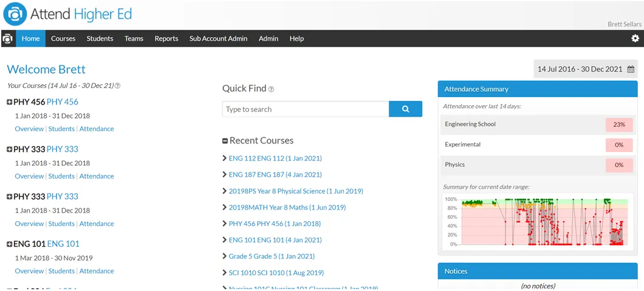Open the Courses menu
The width and height of the screenshot is (644, 291).
[x=63, y=39]
